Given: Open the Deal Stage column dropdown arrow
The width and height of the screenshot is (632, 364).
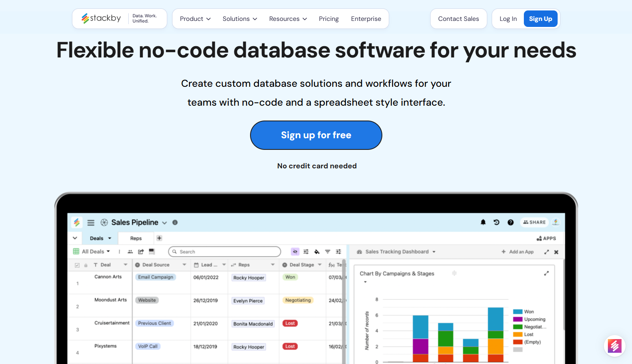Looking at the screenshot, I should (320, 265).
